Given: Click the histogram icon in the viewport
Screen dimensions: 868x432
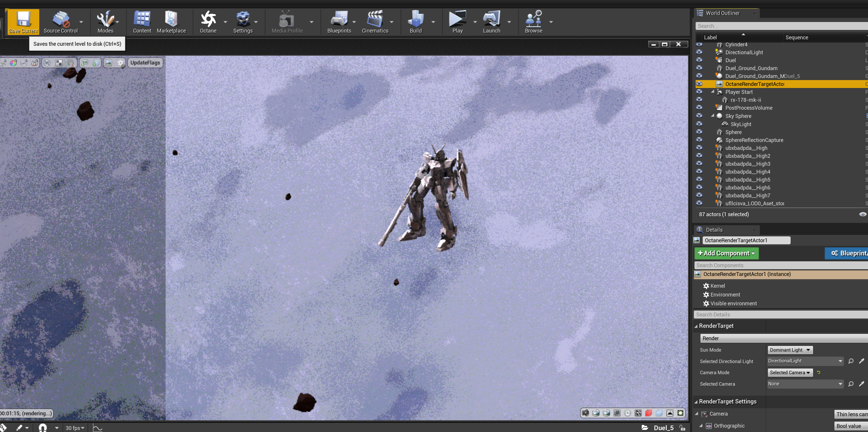Looking at the screenshot, I should point(670,413).
